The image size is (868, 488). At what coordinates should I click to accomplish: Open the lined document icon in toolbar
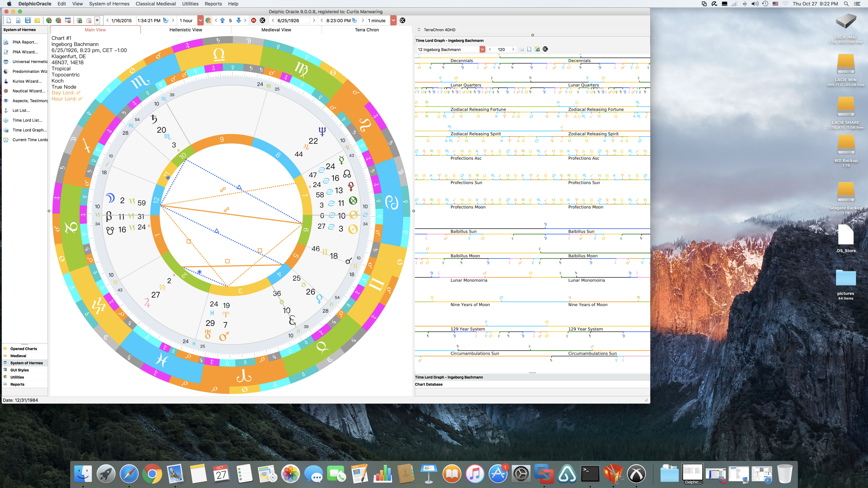tap(18, 21)
